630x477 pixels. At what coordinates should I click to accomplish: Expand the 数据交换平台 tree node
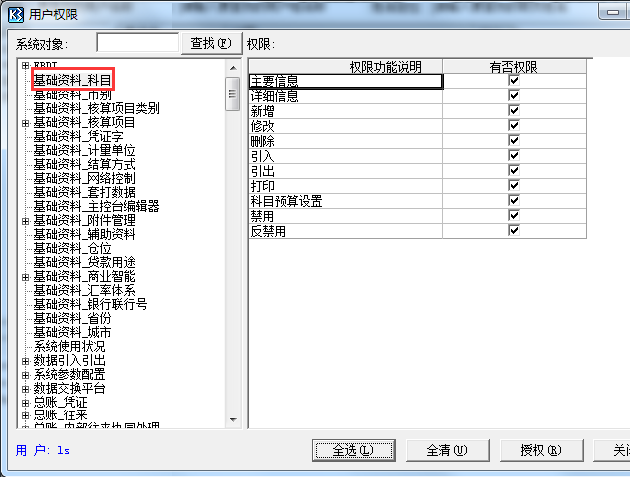25,389
